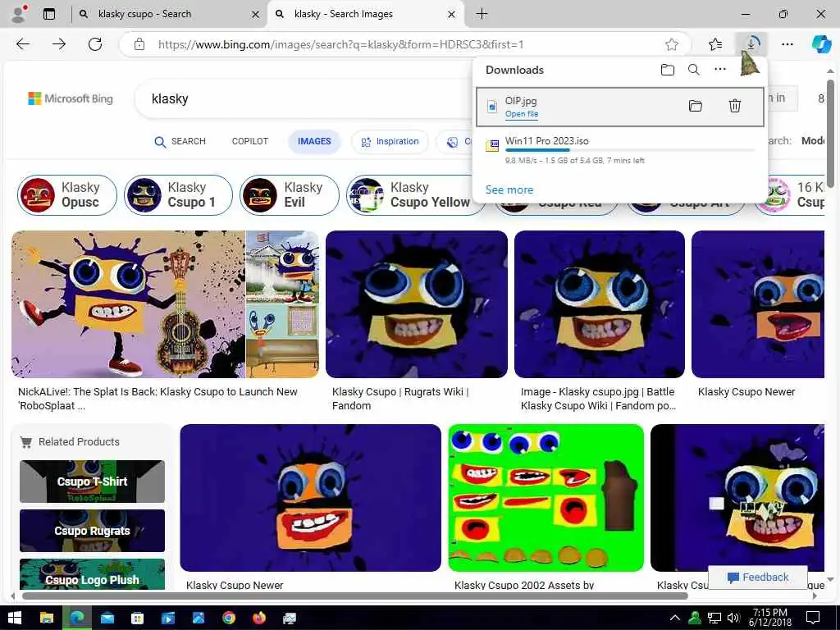Show hidden system tray icons

pos(675,619)
